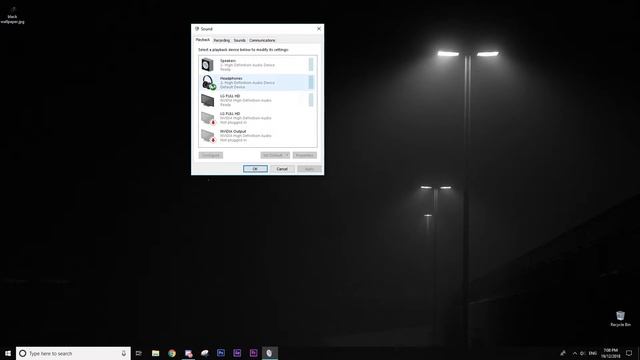Open Task View from the taskbar
Screen dimensions: 640x360
click(x=139, y=353)
